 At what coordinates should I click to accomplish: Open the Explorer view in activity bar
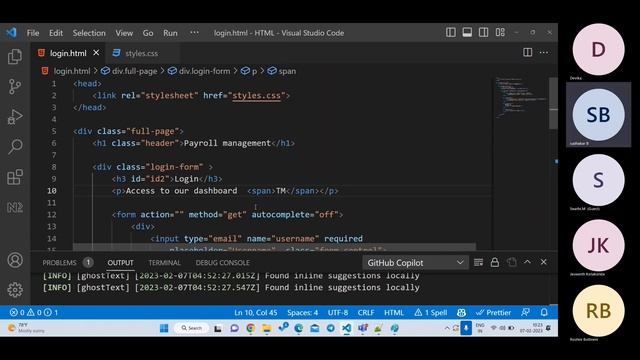tap(15, 56)
